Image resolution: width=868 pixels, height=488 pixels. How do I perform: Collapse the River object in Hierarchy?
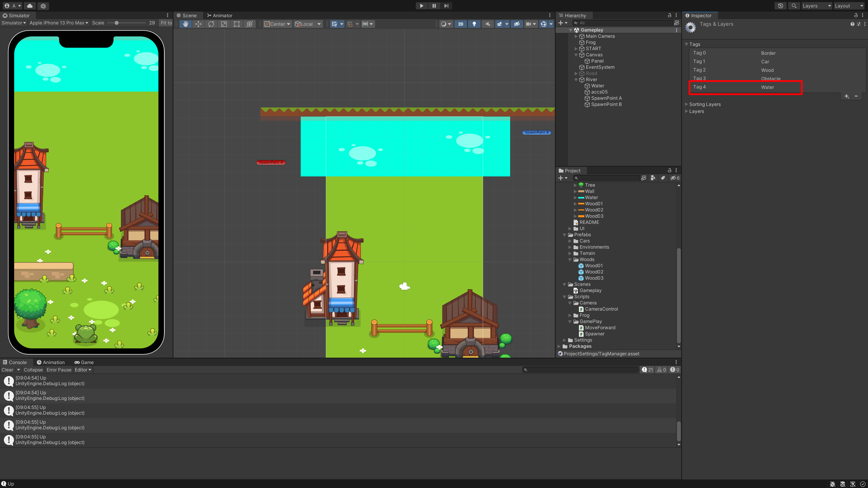[x=576, y=80]
